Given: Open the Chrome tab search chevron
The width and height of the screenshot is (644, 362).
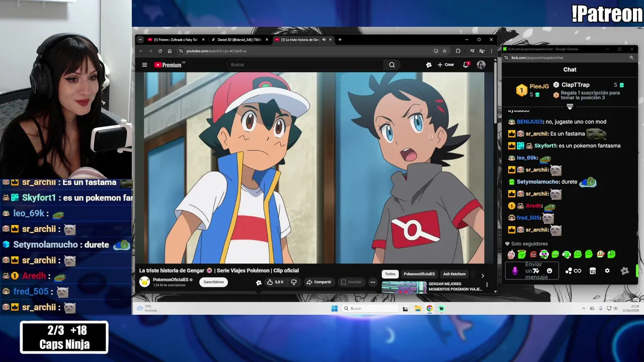Looking at the screenshot, I should [x=141, y=40].
